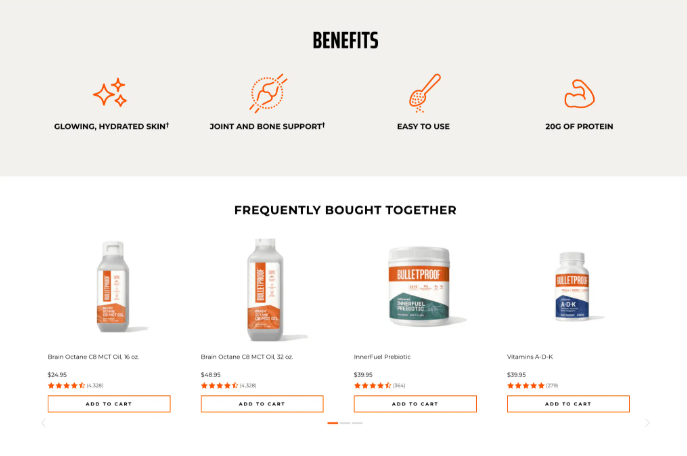Open Brain Octane C8 MCT Oil 16 oz. link
This screenshot has width=687, height=456.
[93, 357]
